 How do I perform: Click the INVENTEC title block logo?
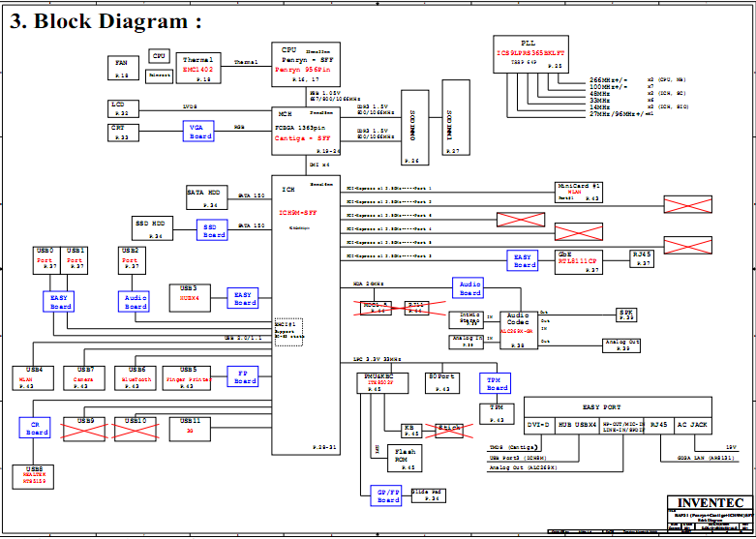click(711, 503)
